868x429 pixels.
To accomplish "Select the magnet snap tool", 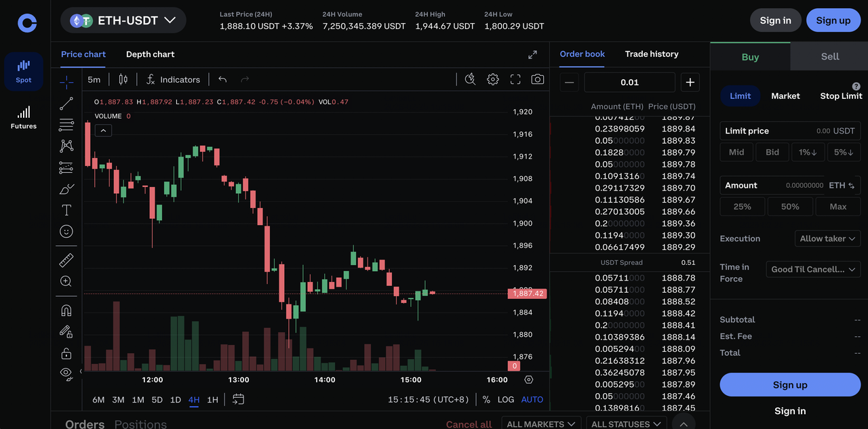I will pos(66,310).
